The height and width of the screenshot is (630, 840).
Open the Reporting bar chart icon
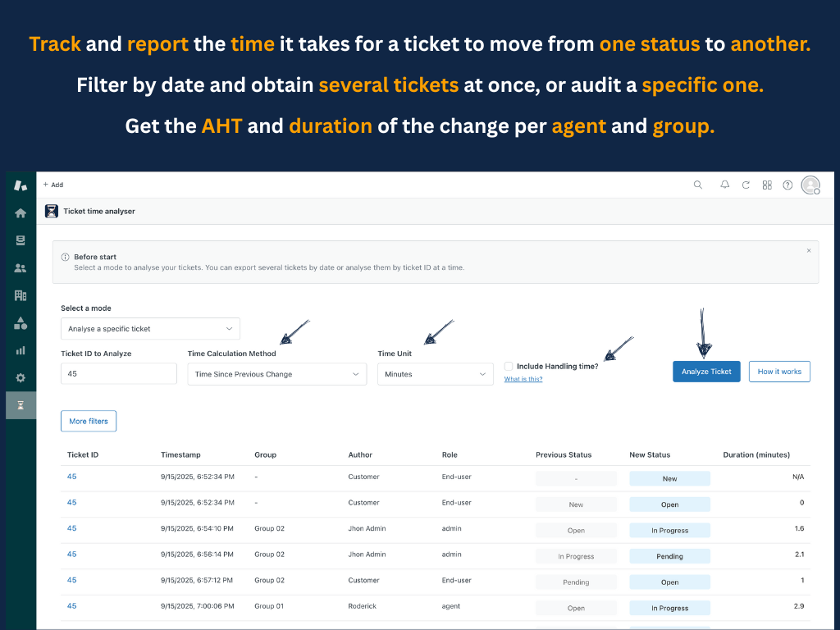pyautogui.click(x=21, y=350)
